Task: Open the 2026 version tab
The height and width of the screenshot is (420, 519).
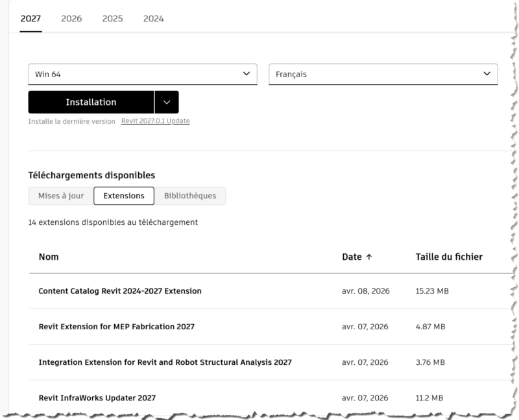Action: (71, 19)
